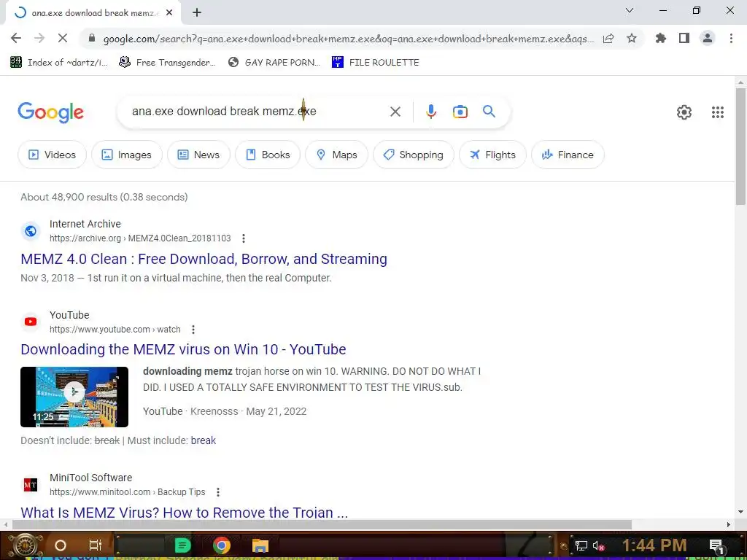Screen dimensions: 747x560
Task: Open File Explorer on taskbar
Action: [x=260, y=545]
